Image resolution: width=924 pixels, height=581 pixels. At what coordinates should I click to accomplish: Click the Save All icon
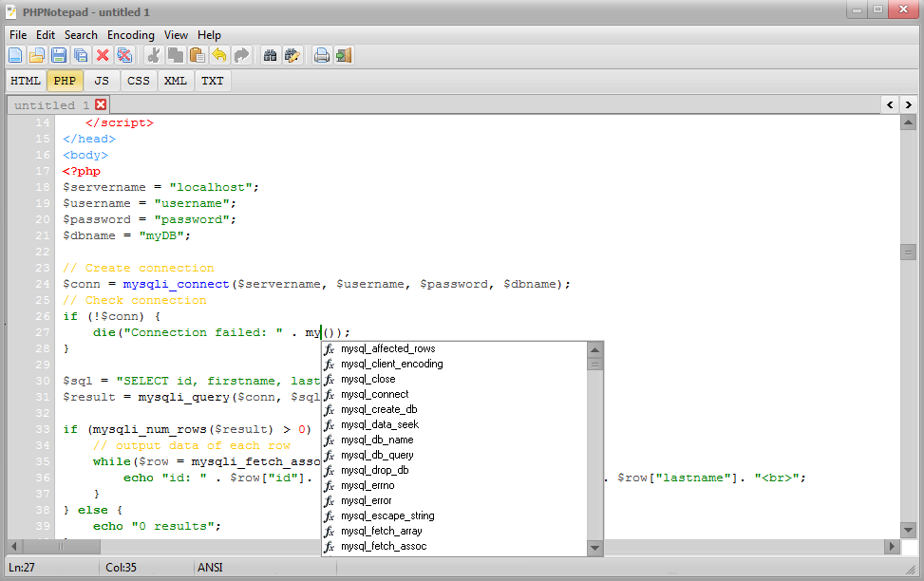tap(81, 55)
